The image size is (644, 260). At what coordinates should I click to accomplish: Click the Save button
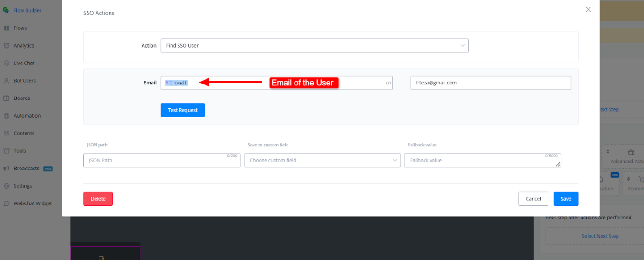point(566,199)
